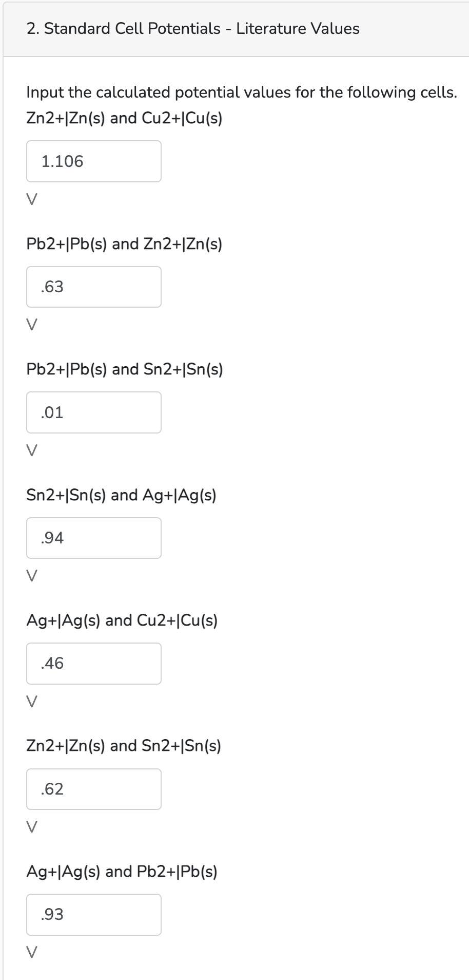The width and height of the screenshot is (469, 980).
Task: Expand the V chevron below the .46 field
Action: click(x=31, y=701)
